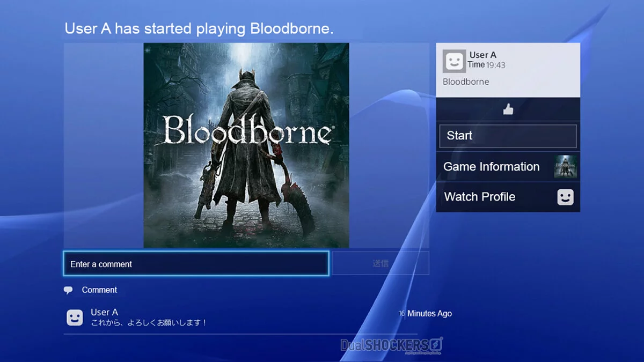Click the DualShockers watermark logo
Viewport: 644px width, 362px height.
(x=392, y=345)
